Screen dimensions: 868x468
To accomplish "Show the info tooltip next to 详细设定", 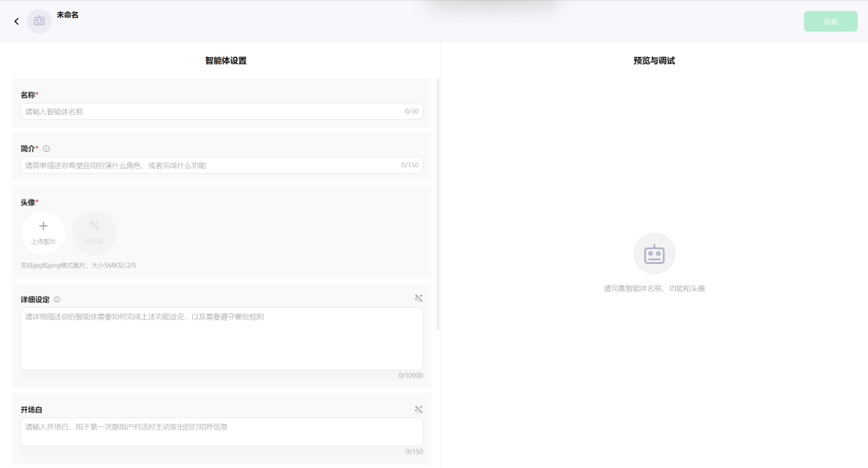I will point(57,300).
